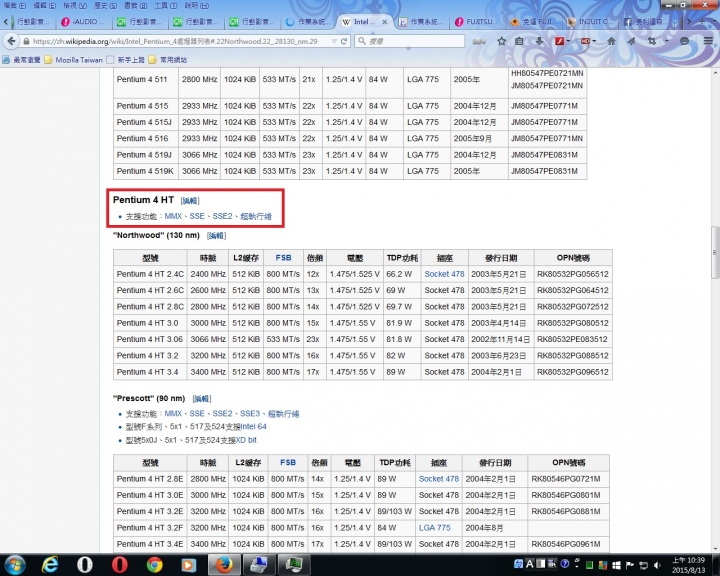Go to the home page icon
The width and height of the screenshot is (720, 576).
[x=611, y=41]
